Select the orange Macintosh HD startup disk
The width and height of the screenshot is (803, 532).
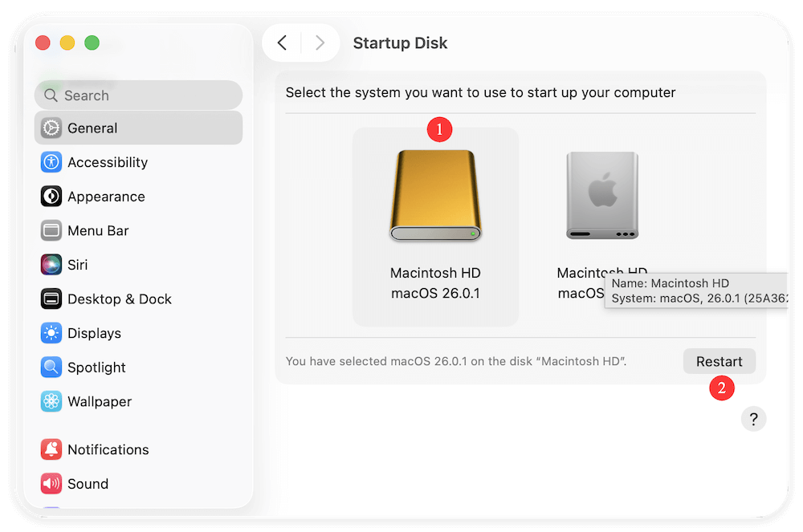tap(435, 195)
